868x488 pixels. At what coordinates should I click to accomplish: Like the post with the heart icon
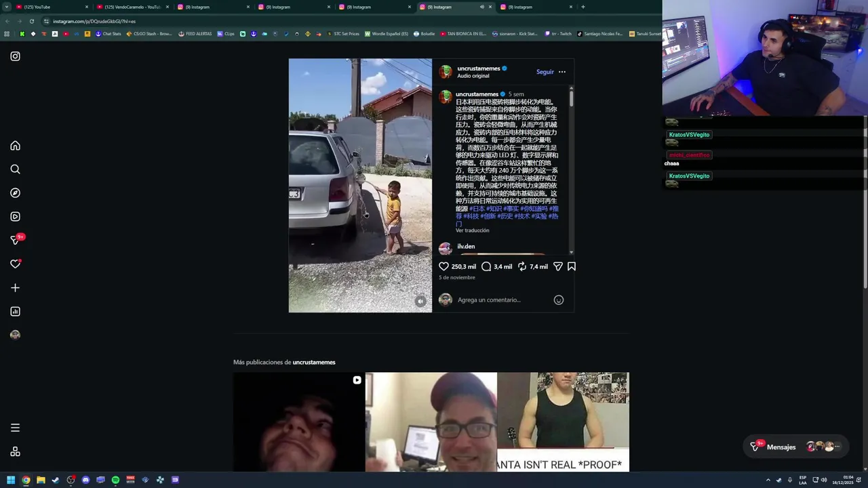coord(443,266)
